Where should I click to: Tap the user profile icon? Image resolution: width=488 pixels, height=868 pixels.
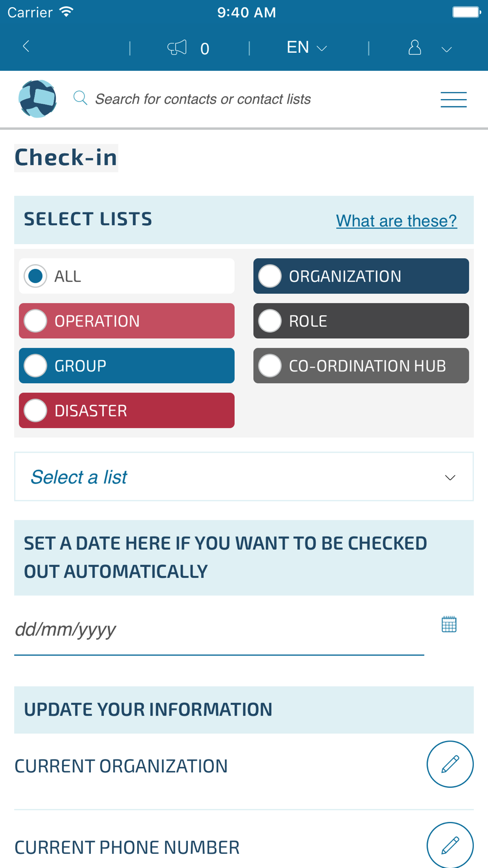(415, 48)
